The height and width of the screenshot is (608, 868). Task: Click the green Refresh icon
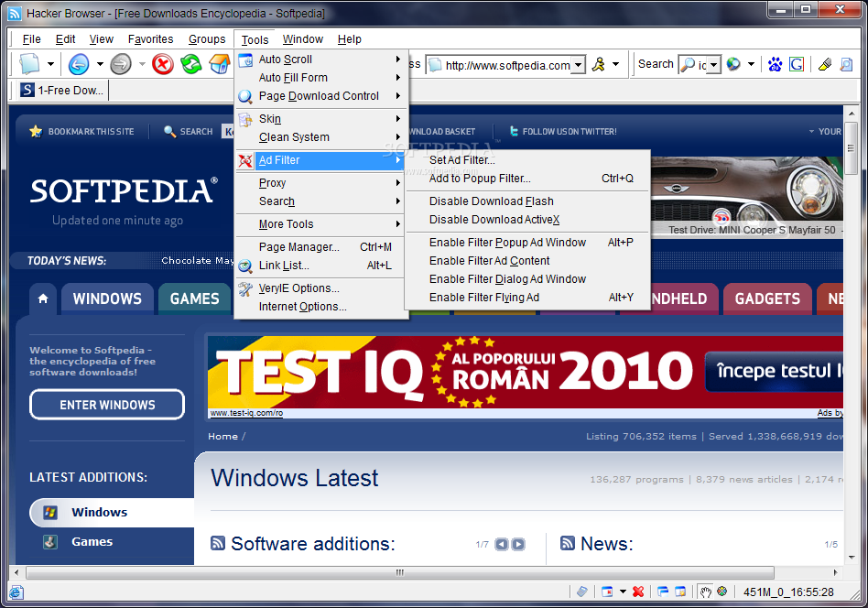pyautogui.click(x=191, y=64)
